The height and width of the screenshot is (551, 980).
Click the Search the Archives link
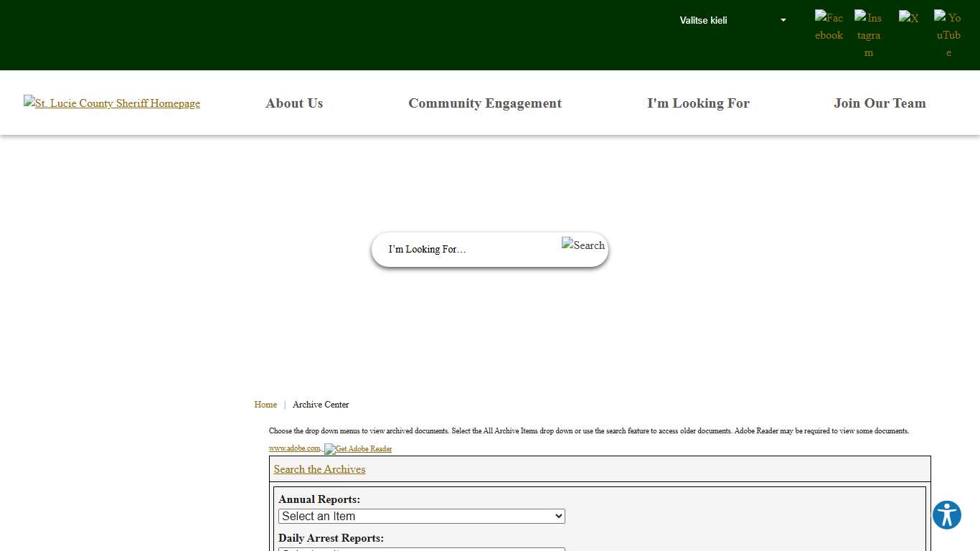(319, 469)
